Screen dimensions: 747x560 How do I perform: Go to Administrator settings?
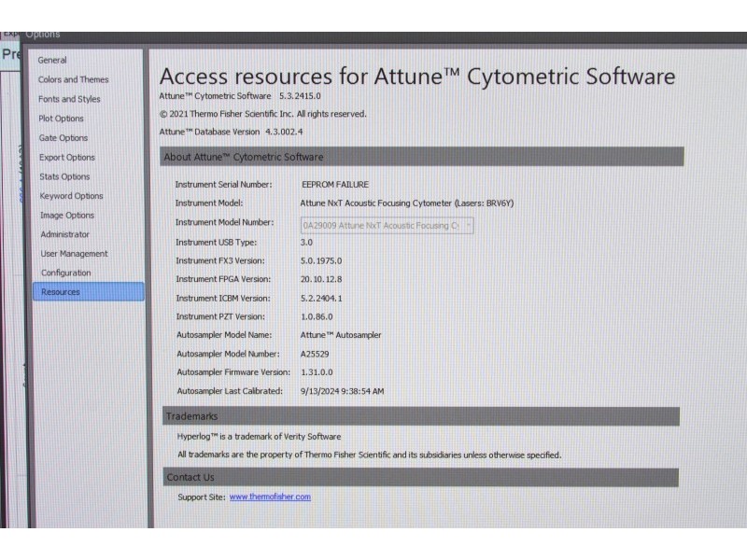tap(65, 234)
